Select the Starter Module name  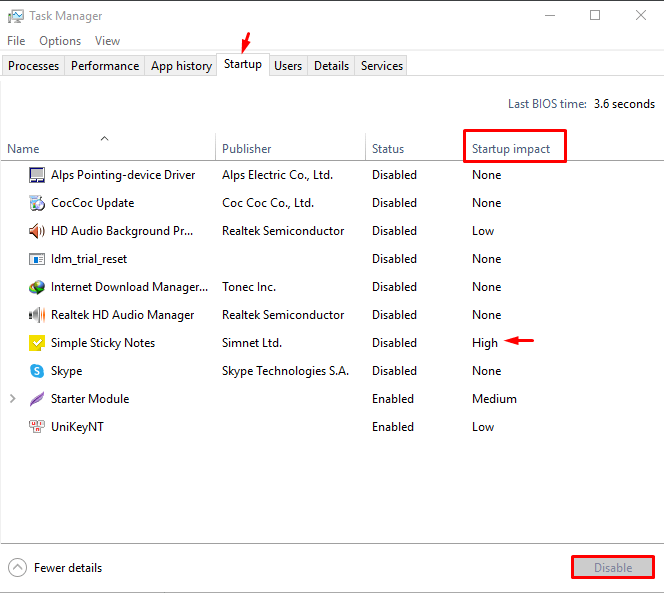click(x=90, y=399)
